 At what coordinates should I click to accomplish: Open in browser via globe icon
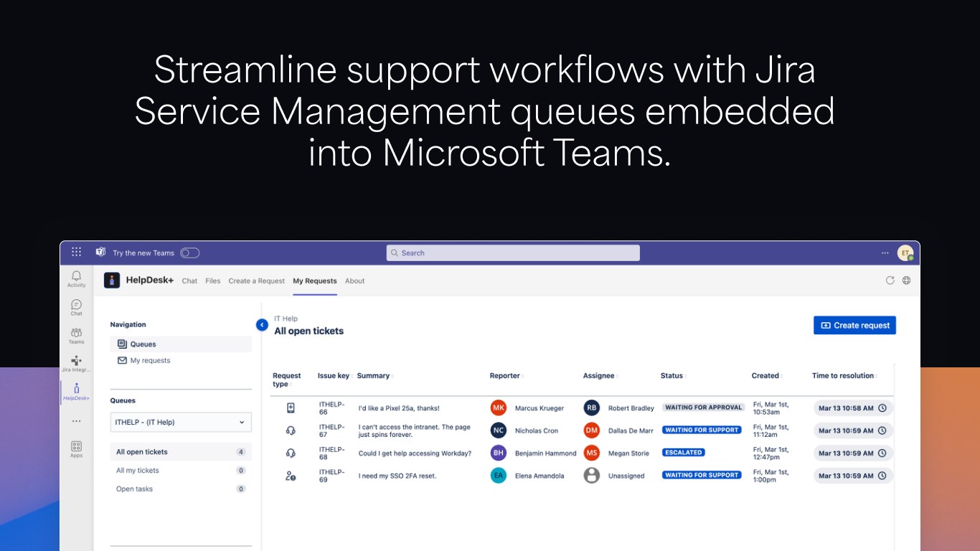(x=907, y=281)
